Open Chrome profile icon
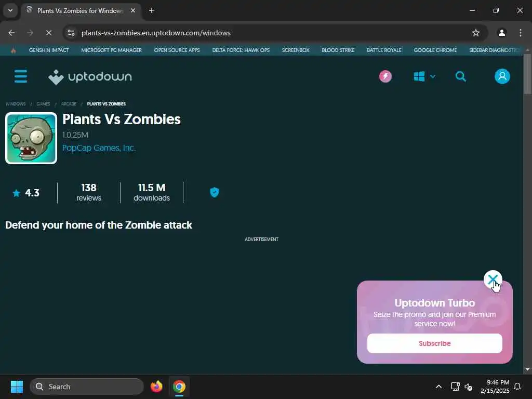Image resolution: width=532 pixels, height=399 pixels. pyautogui.click(x=501, y=33)
